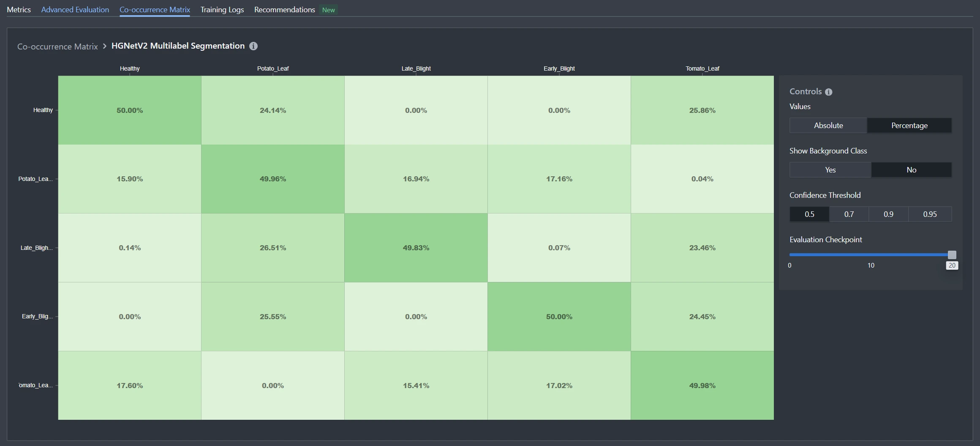Click the 49.98% diagonal cell
980x446 pixels.
[x=702, y=386]
